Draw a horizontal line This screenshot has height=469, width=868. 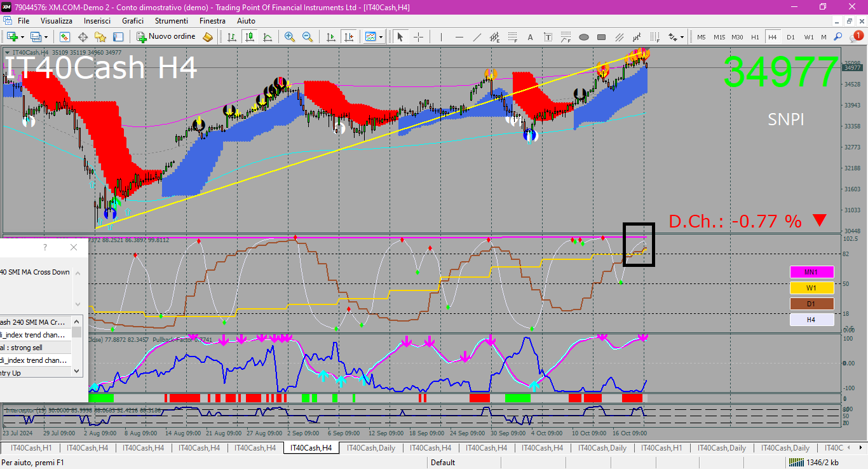click(x=459, y=37)
